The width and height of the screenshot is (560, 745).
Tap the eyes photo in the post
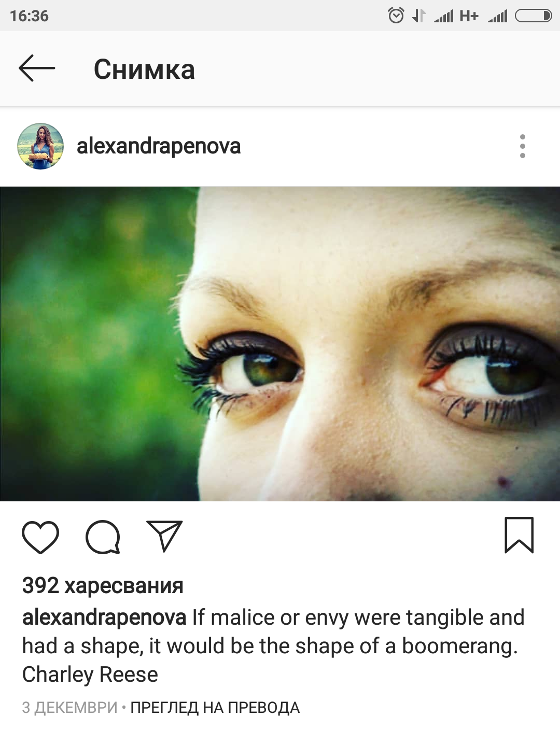pyautogui.click(x=280, y=344)
